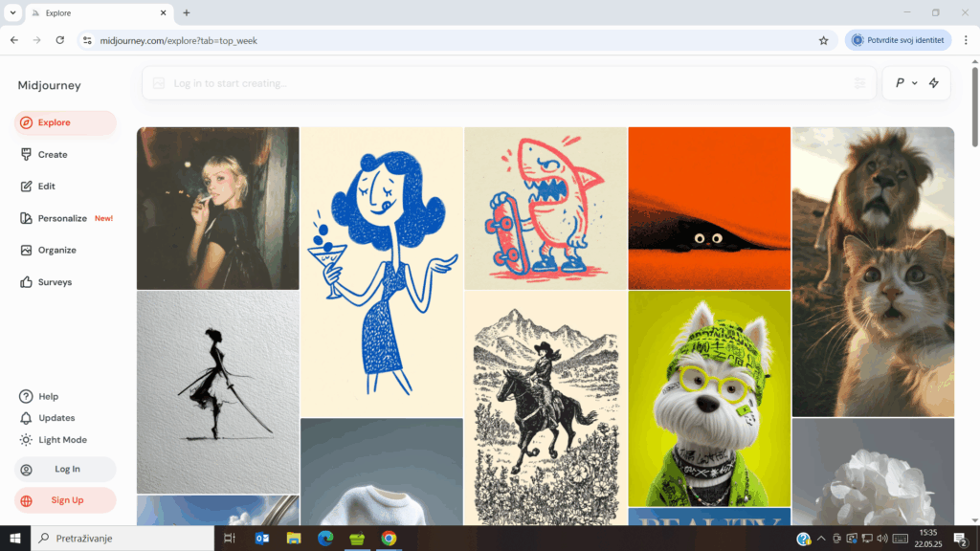This screenshot has width=980, height=551.
Task: Open the white hydrangea flower image
Action: pos(873,472)
